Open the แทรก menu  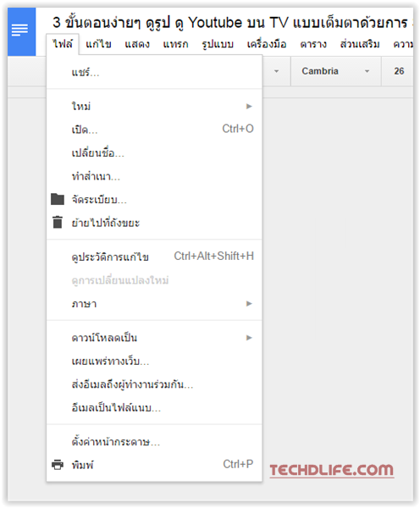point(175,44)
